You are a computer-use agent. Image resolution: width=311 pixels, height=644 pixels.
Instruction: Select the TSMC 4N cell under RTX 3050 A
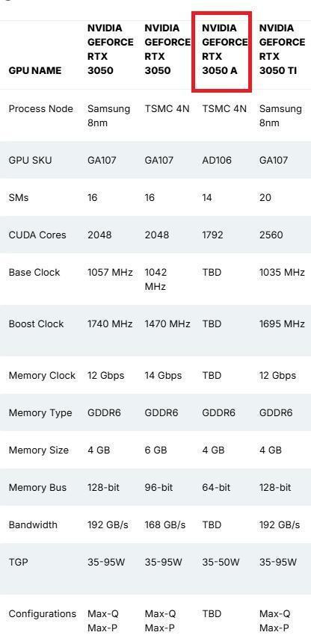click(224, 109)
